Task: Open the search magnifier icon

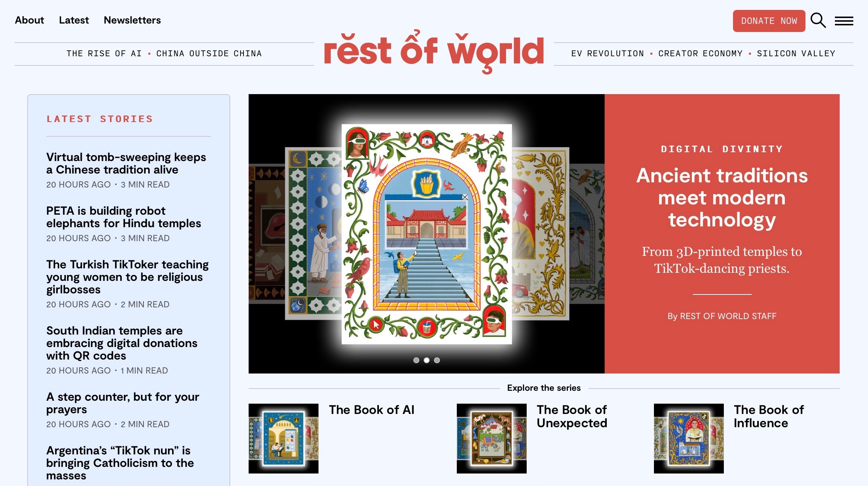Action: point(818,21)
